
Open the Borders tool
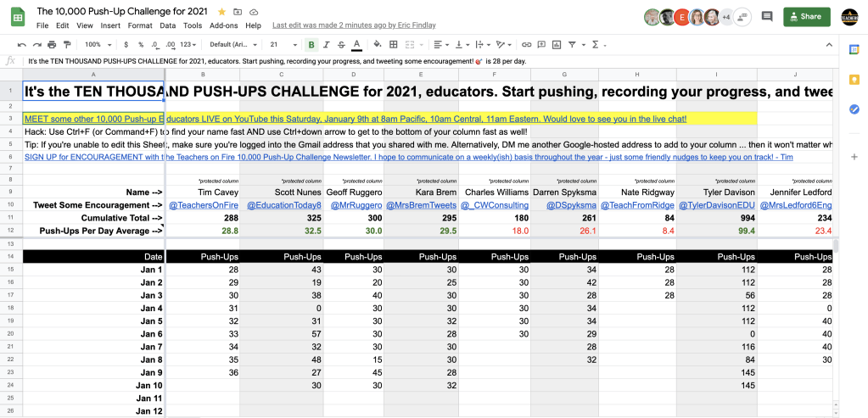click(x=393, y=44)
